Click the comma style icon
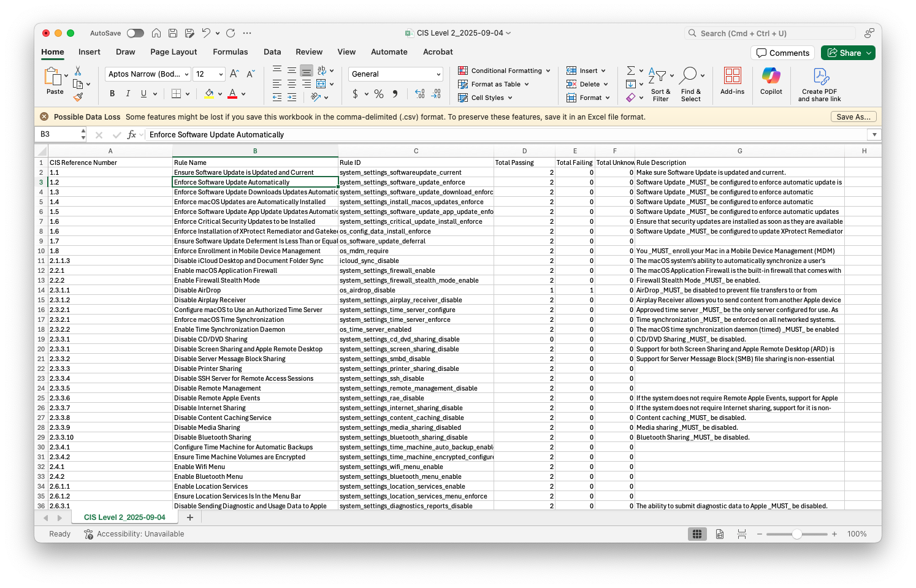This screenshot has height=588, width=916. click(395, 94)
